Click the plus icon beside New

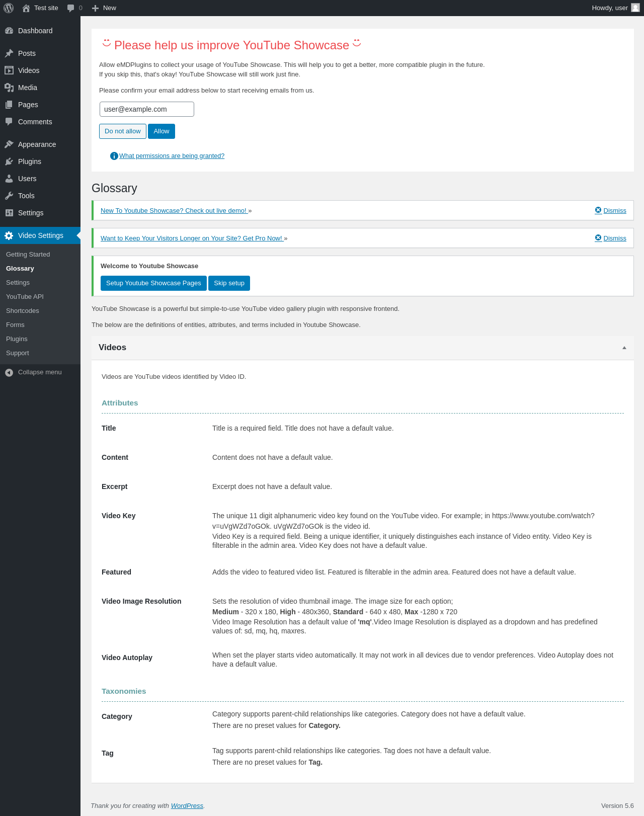[x=95, y=8]
